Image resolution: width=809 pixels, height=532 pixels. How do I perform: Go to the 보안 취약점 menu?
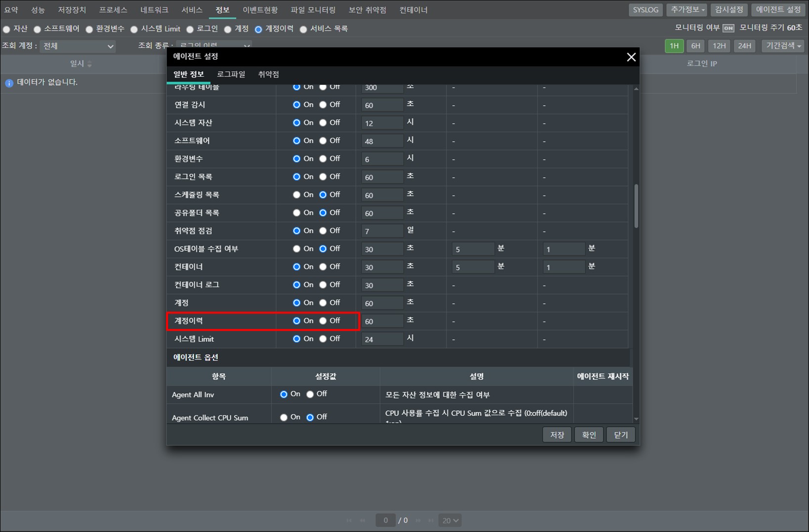[x=367, y=10]
